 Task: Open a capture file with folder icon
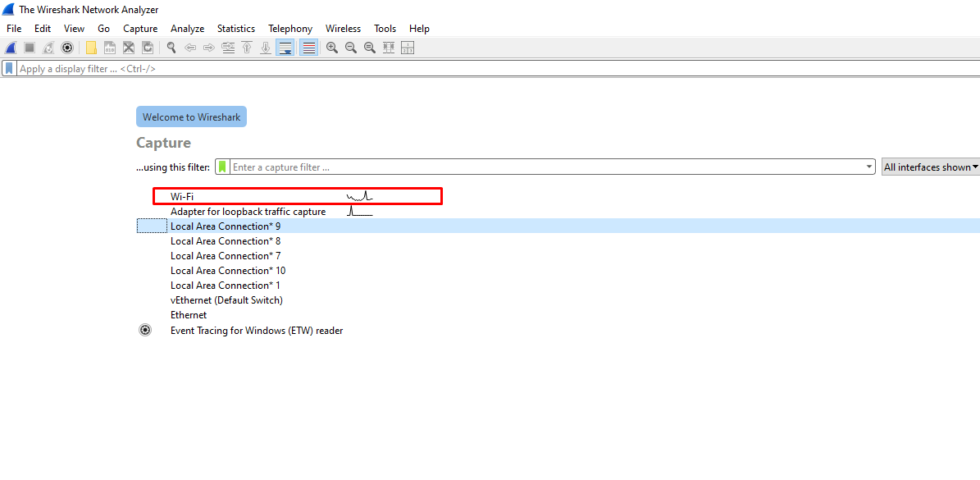coord(91,48)
